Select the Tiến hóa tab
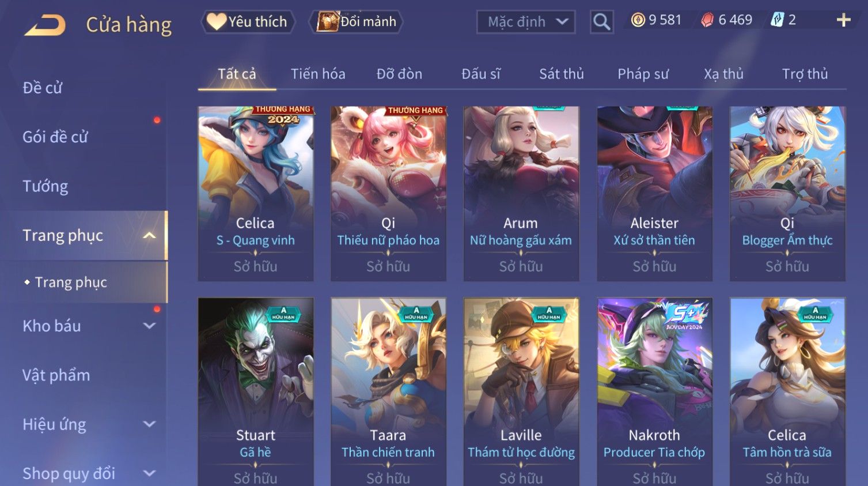 pos(318,74)
